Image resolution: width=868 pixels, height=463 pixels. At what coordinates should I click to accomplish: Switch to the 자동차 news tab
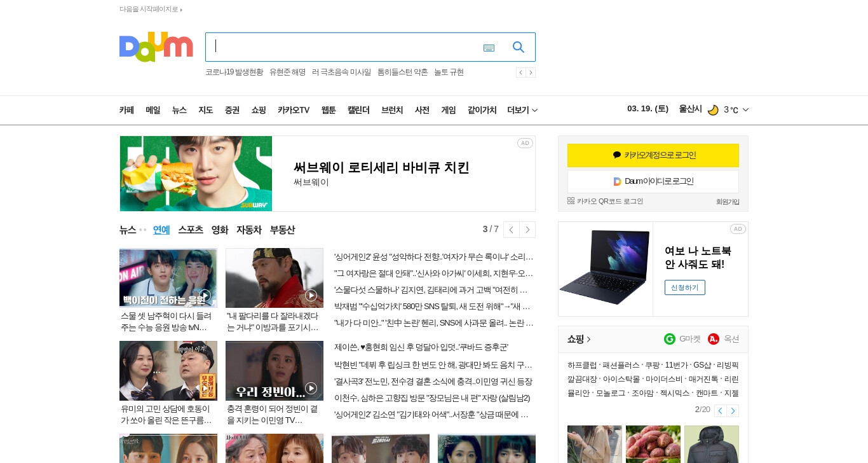click(x=249, y=230)
